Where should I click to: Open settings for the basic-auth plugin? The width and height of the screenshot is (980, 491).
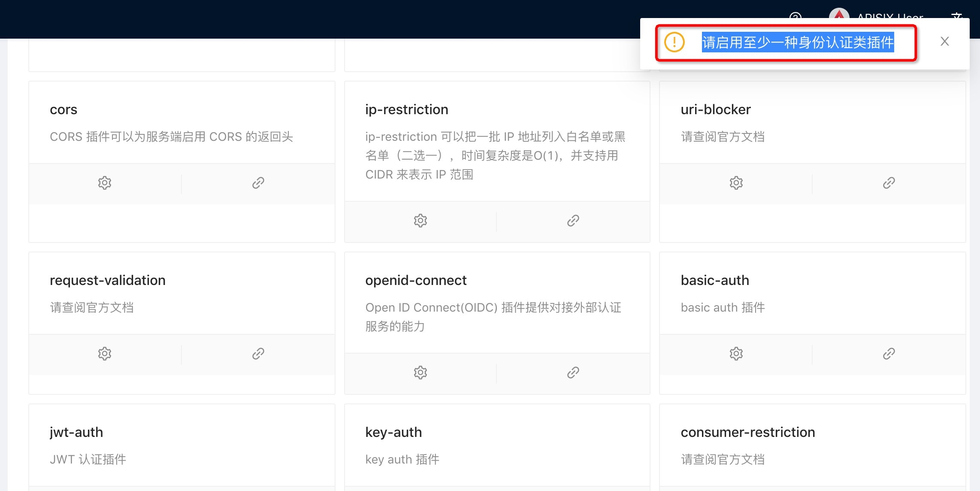(736, 353)
